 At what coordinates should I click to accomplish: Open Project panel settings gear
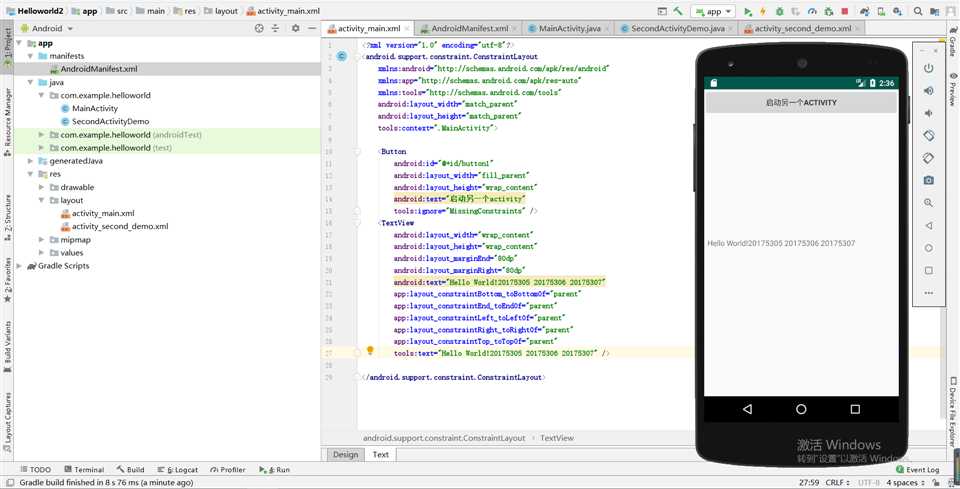[x=296, y=28]
